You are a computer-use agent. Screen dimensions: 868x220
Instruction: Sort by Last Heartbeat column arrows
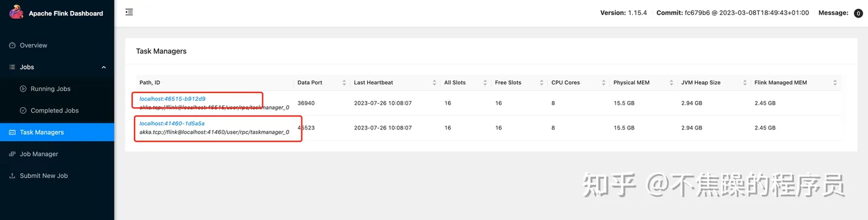[435, 83]
